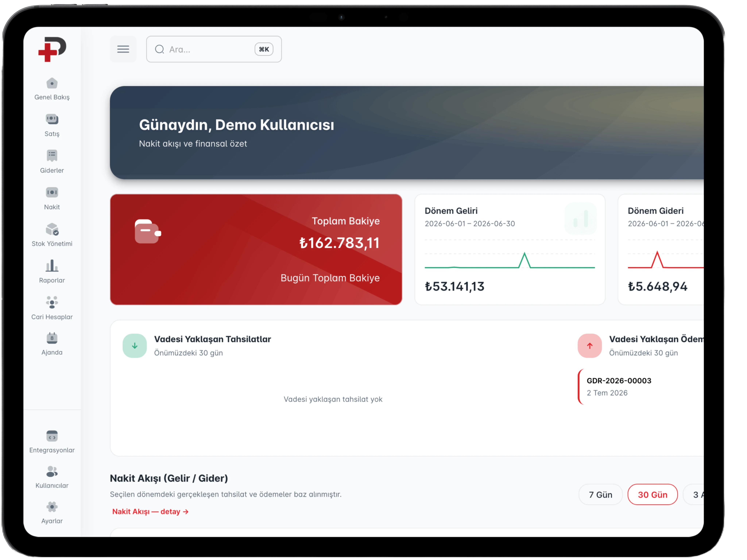This screenshot has width=747, height=560.
Task: Open the Giderler sidebar icon
Action: pos(52,156)
